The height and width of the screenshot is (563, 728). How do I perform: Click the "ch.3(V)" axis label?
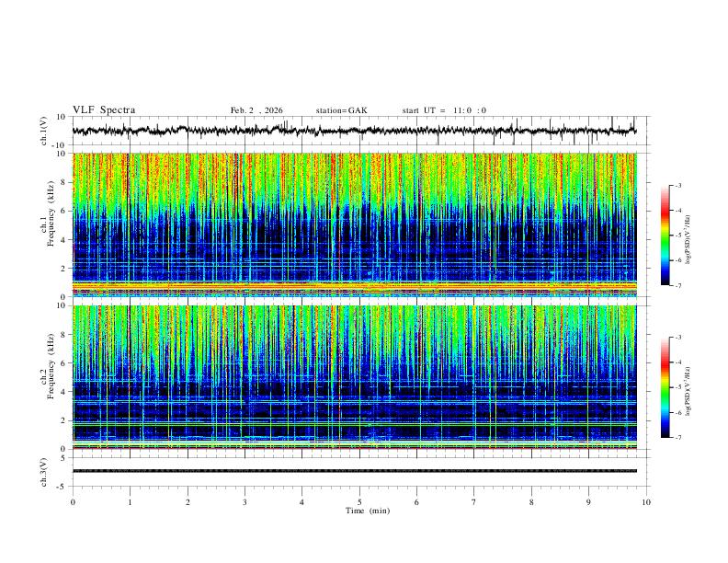click(x=44, y=473)
